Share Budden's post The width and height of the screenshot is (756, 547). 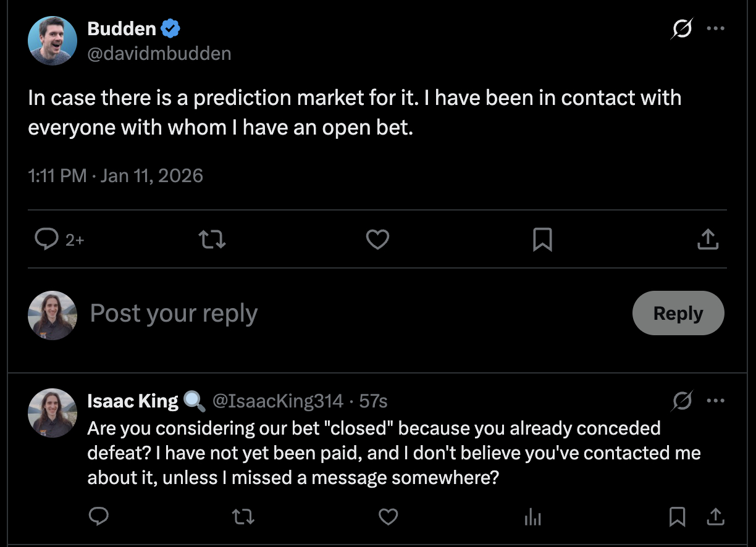click(x=708, y=240)
